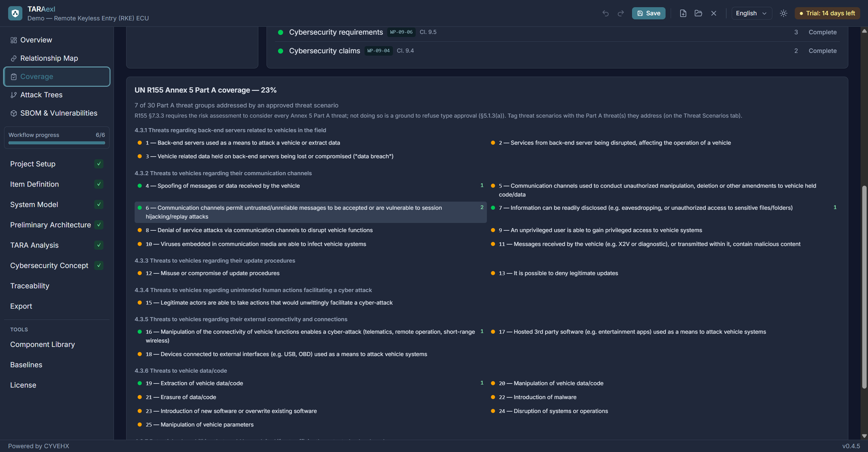Image resolution: width=868 pixels, height=452 pixels.
Task: Click the scrollbar down arrow
Action: pyautogui.click(x=864, y=436)
